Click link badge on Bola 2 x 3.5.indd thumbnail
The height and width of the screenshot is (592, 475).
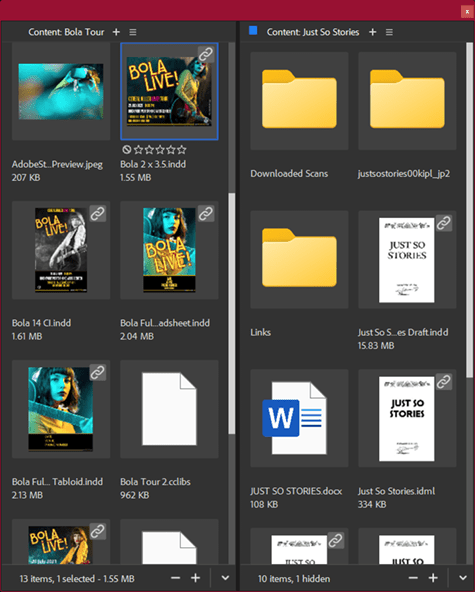[206, 54]
